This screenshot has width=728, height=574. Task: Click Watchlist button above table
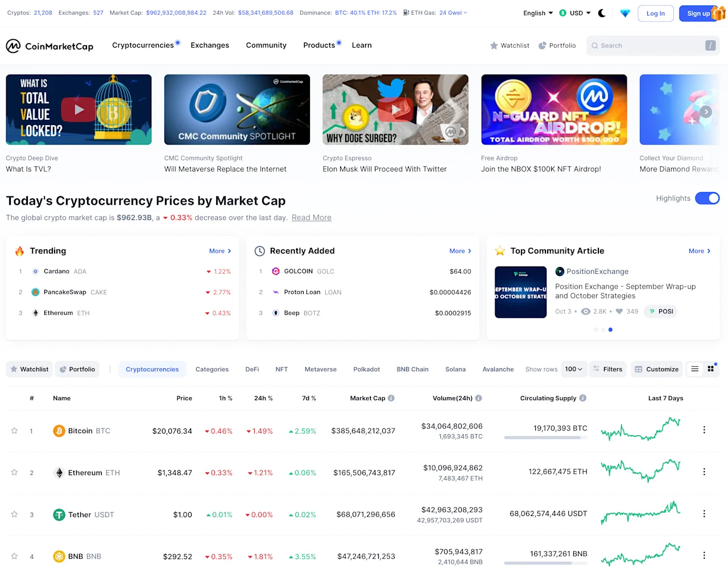point(30,369)
